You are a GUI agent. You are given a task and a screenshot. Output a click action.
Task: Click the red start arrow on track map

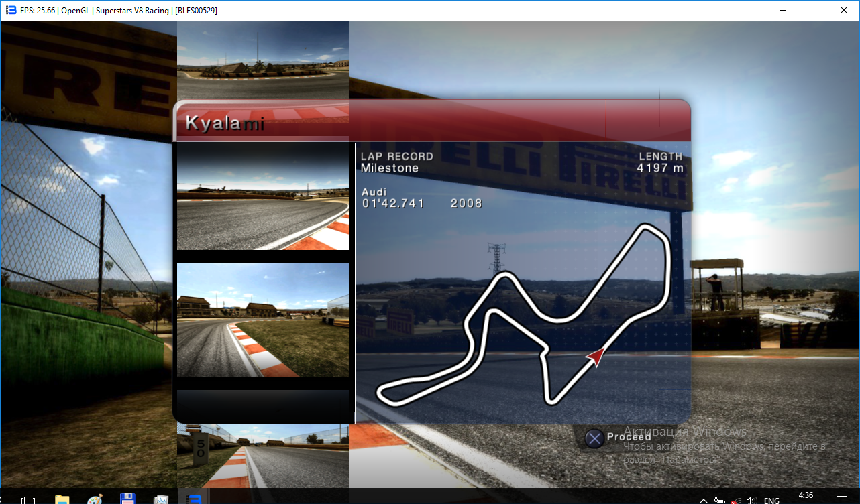click(596, 357)
